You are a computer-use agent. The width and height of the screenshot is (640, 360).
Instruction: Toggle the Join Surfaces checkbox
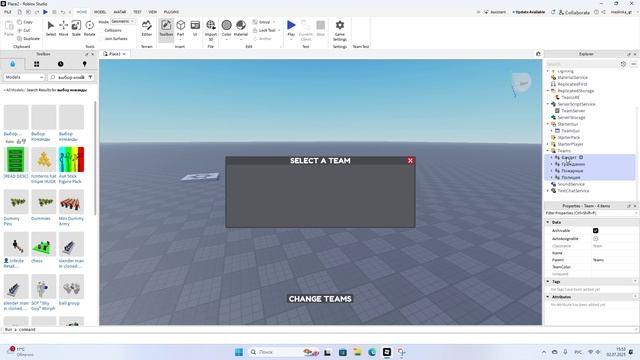pyautogui.click(x=100, y=38)
